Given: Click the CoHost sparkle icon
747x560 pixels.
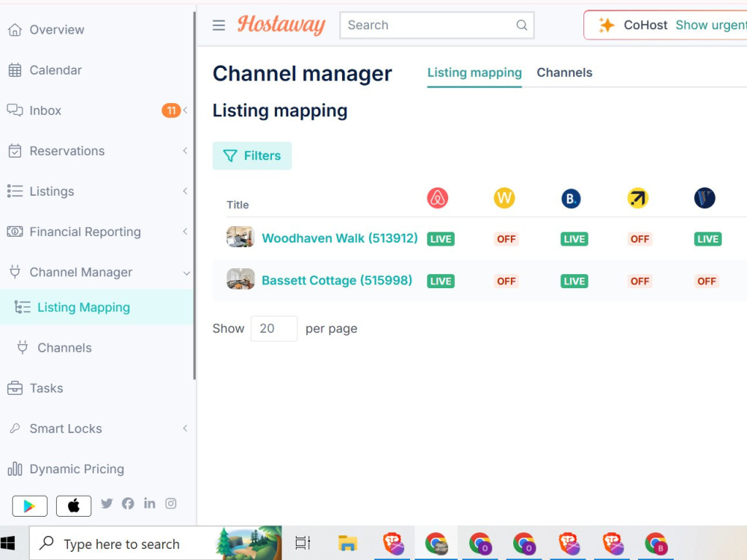Looking at the screenshot, I should click(x=606, y=25).
